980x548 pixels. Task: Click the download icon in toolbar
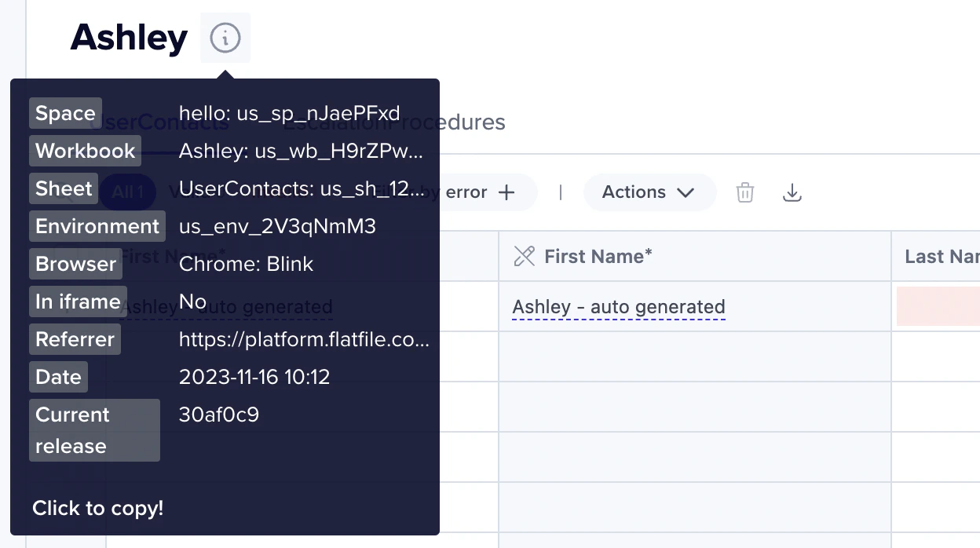pos(793,192)
